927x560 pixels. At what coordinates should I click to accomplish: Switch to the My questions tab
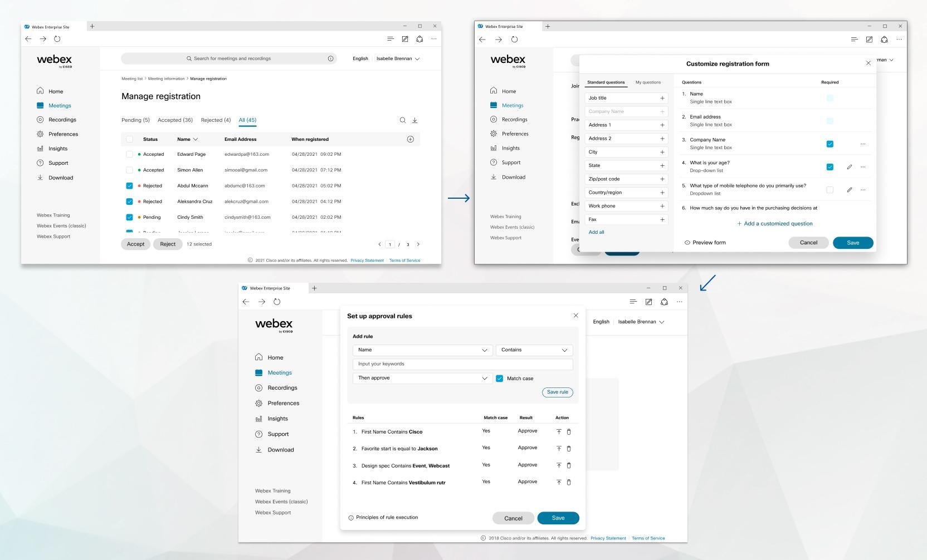648,82
